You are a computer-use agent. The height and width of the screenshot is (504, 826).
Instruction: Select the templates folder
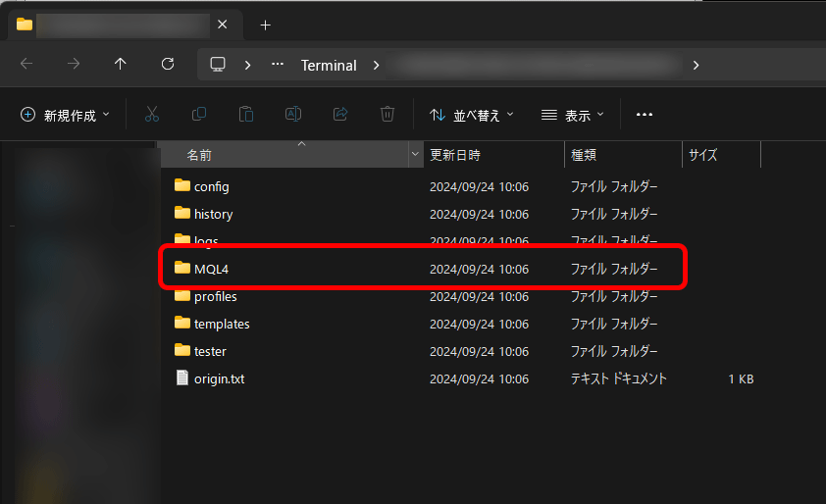coord(222,324)
